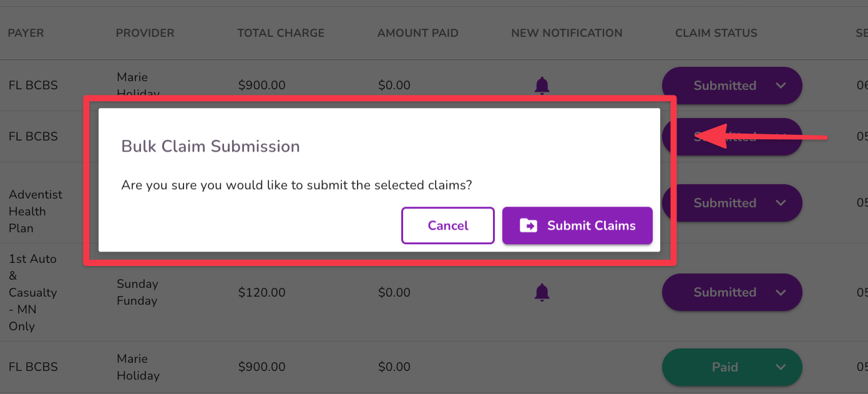Click the chevron on the Paid status button
The height and width of the screenshot is (394, 868).
779,367
